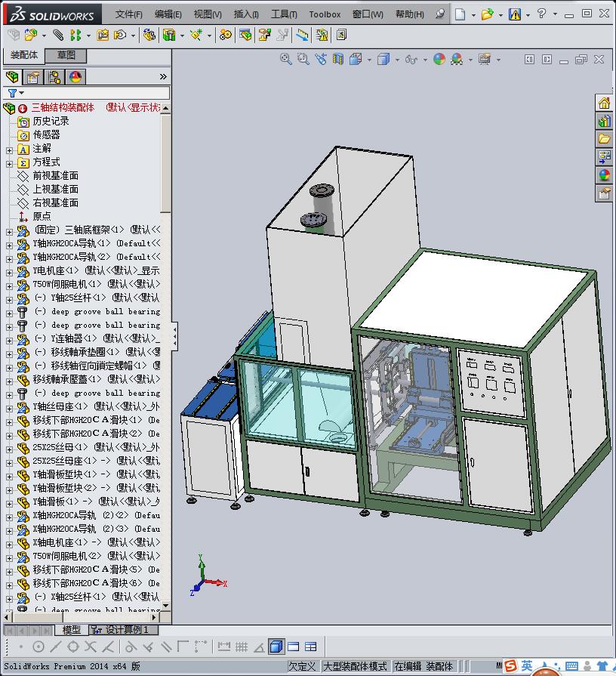Click the Linear Component Pattern icon
The height and width of the screenshot is (676, 616).
[75, 35]
